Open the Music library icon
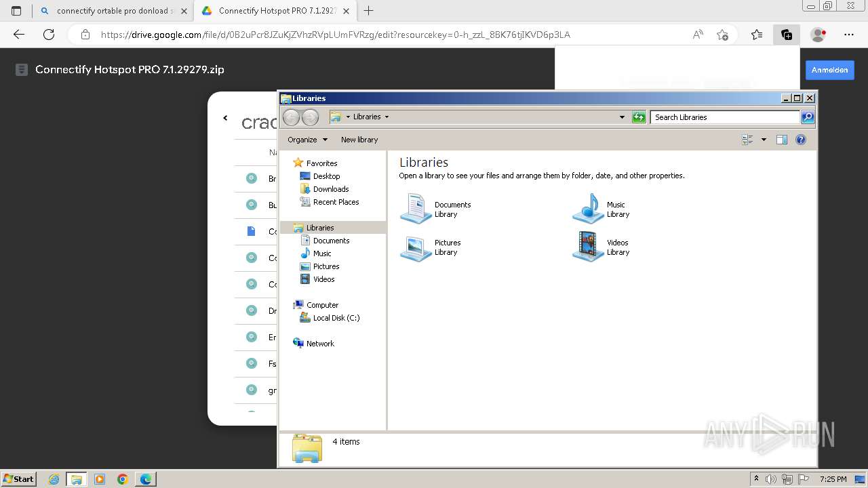868x488 pixels. pos(588,209)
